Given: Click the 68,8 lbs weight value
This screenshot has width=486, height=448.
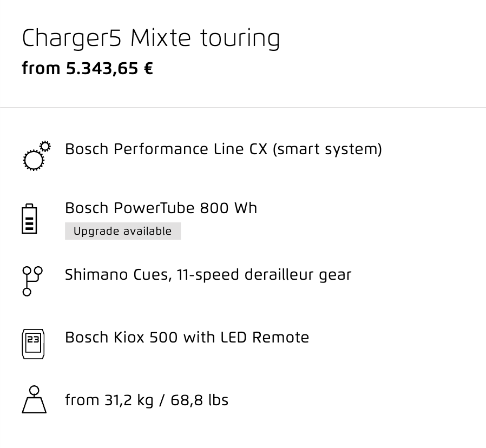Looking at the screenshot, I should [200, 400].
